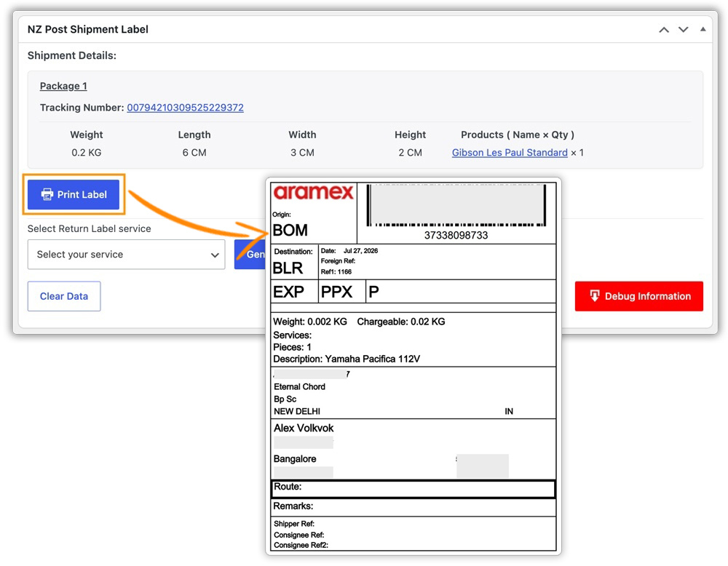Viewport: 728px width, 566px height.
Task: Click the barcode number 37338098733
Action: pos(456,235)
